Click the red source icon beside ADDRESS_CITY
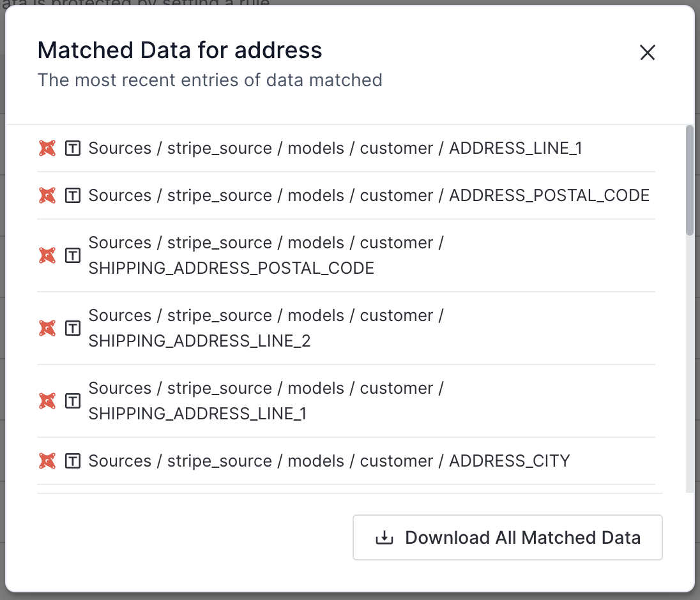Image resolution: width=700 pixels, height=600 pixels. tap(47, 461)
